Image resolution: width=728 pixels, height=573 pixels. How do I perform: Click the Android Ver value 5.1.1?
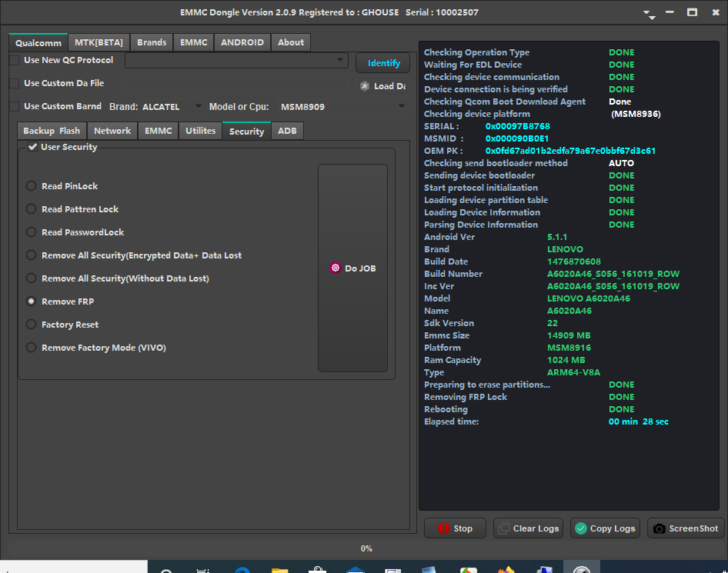pyautogui.click(x=556, y=237)
